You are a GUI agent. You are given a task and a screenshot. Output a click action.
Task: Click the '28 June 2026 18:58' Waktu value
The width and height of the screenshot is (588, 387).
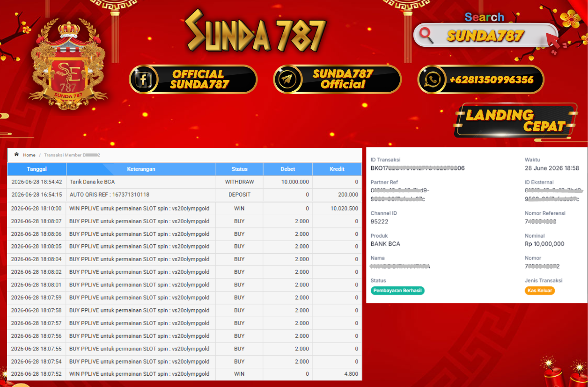[x=552, y=168]
